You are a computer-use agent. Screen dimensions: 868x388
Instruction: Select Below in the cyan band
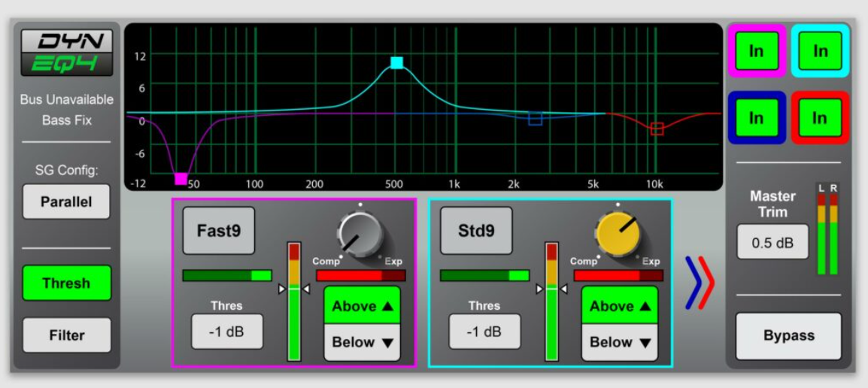(x=620, y=343)
